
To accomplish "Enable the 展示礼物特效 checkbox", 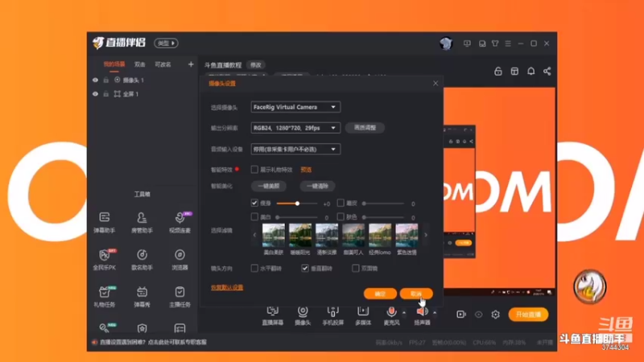I will coord(254,169).
